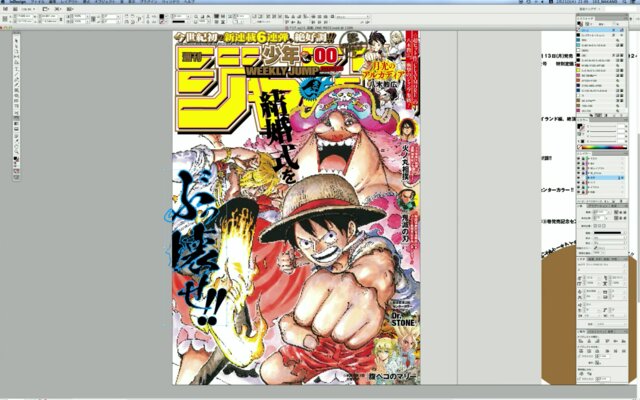Open the screen mode options in application bar
This screenshot has width=640, height=400.
pos(58,9)
